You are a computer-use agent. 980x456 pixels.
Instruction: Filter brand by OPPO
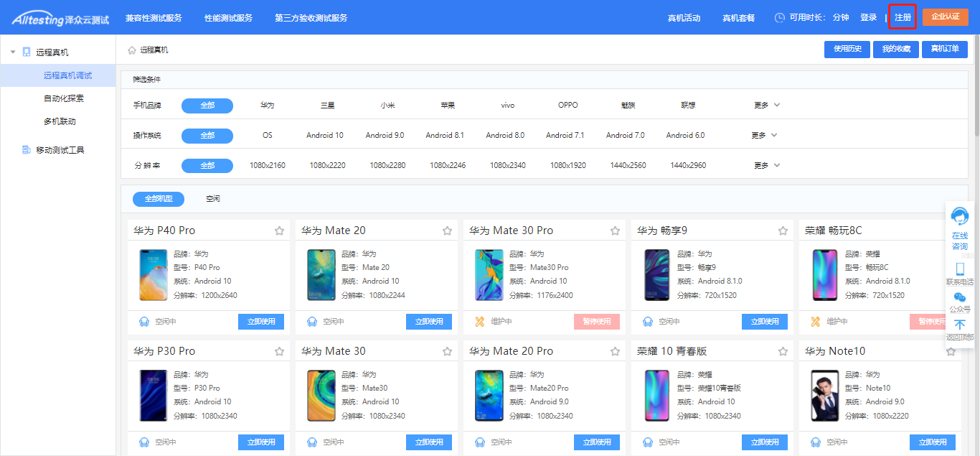[568, 106]
